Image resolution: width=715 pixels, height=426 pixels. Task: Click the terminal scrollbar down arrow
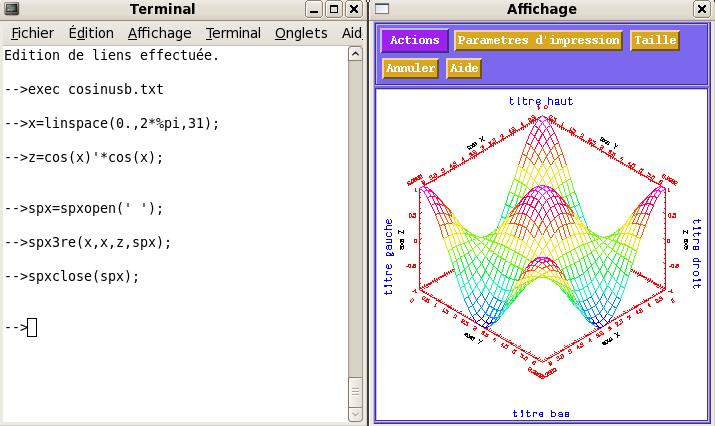point(354,415)
